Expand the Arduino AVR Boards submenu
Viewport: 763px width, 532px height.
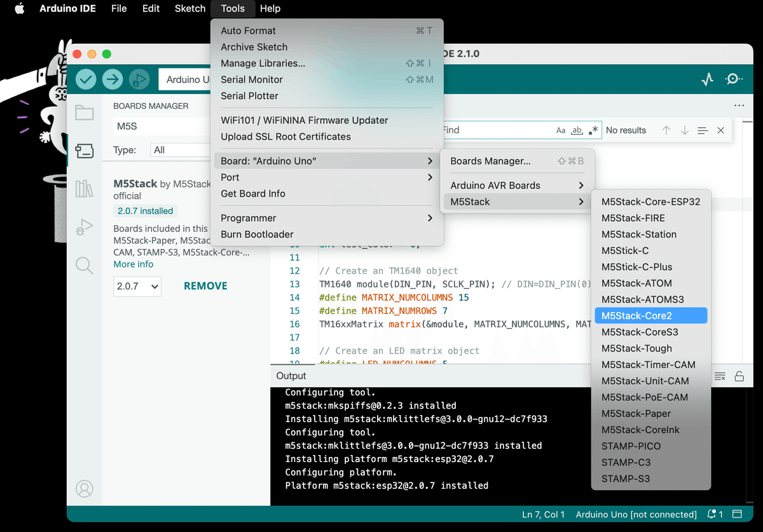click(517, 186)
